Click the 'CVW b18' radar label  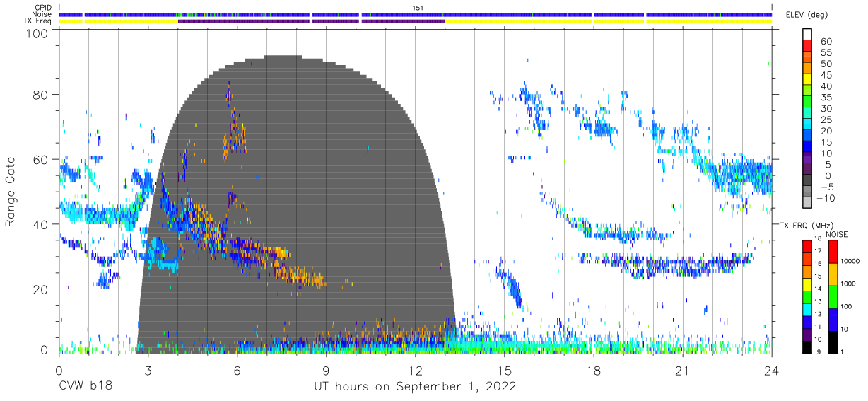(x=86, y=387)
